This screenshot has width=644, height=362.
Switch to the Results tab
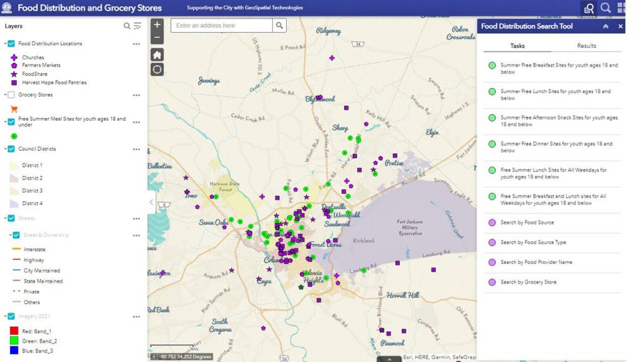coord(586,46)
